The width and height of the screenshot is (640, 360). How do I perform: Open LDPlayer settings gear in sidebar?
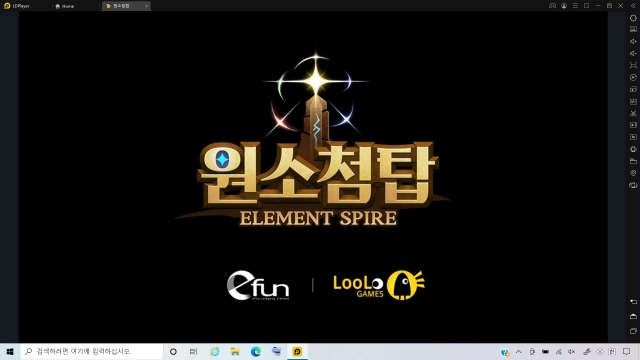click(633, 18)
